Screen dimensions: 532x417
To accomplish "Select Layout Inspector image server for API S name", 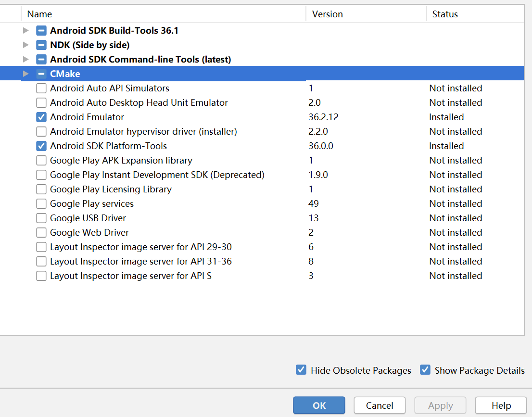I will click(x=131, y=276).
